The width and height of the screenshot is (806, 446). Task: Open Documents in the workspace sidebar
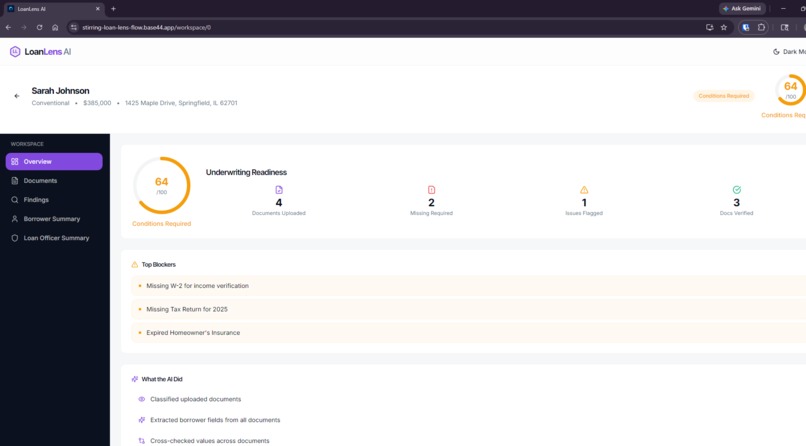point(54,181)
